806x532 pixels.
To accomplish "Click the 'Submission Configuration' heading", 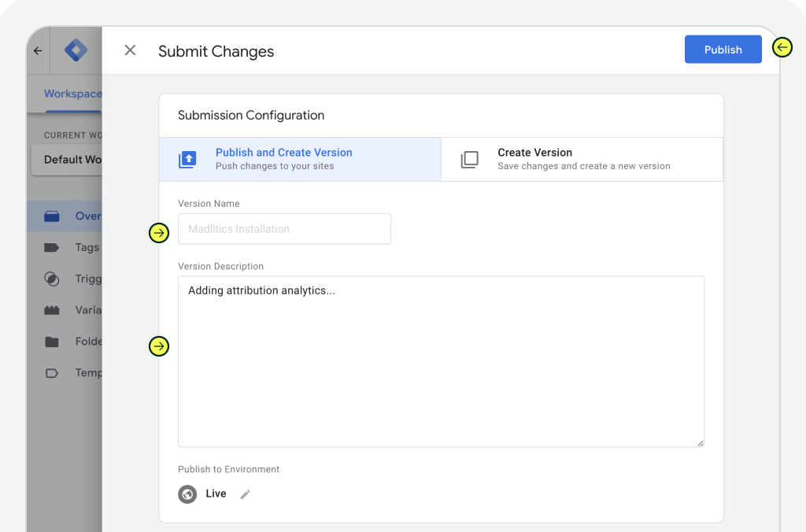I will coord(251,115).
